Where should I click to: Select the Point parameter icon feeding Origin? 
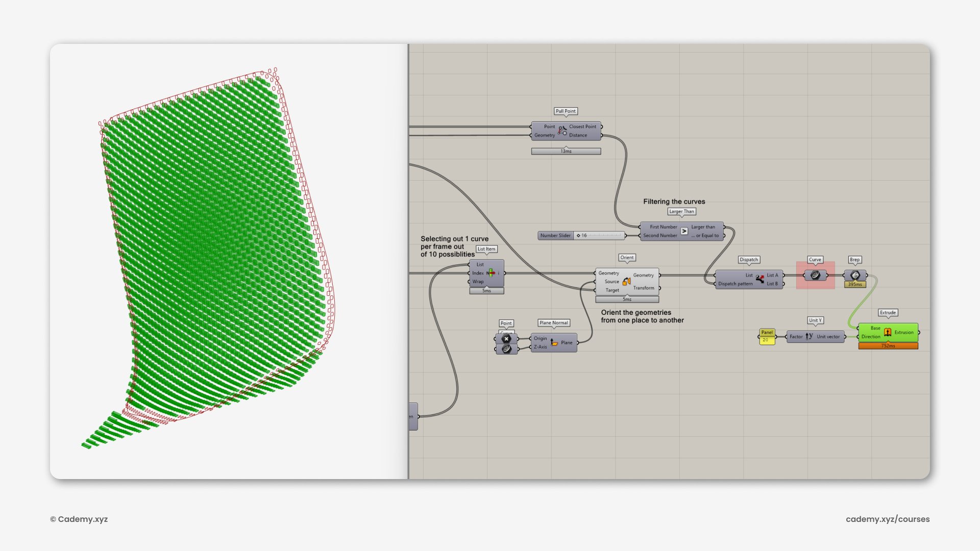[506, 339]
